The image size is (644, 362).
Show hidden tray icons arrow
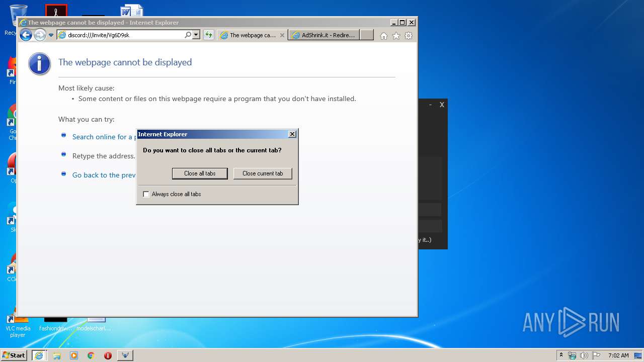561,355
